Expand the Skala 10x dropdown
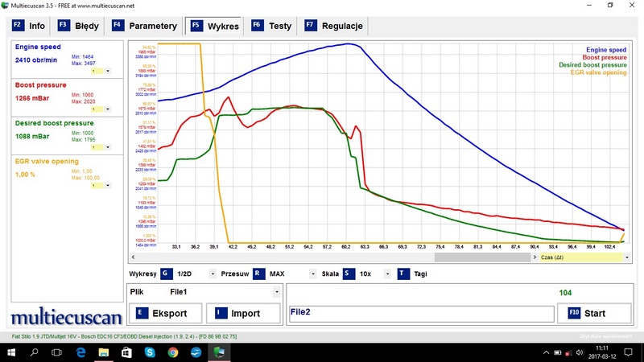This screenshot has height=362, width=644. [387, 274]
